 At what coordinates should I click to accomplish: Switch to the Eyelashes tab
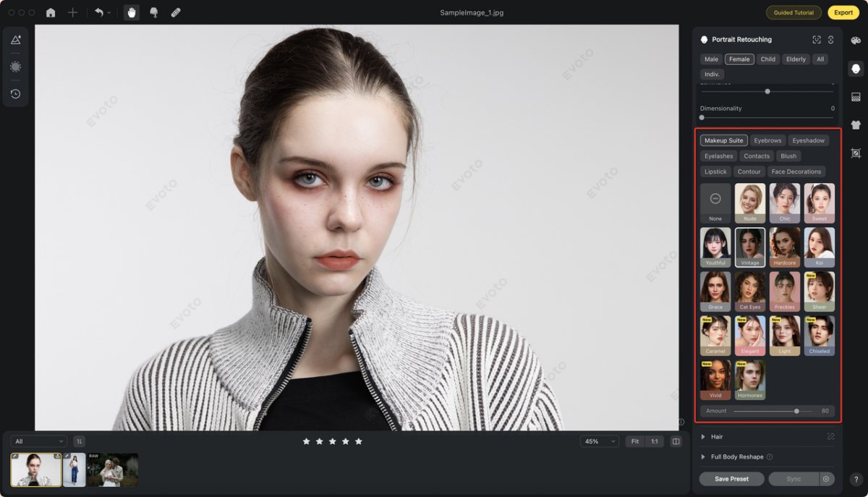tap(719, 156)
